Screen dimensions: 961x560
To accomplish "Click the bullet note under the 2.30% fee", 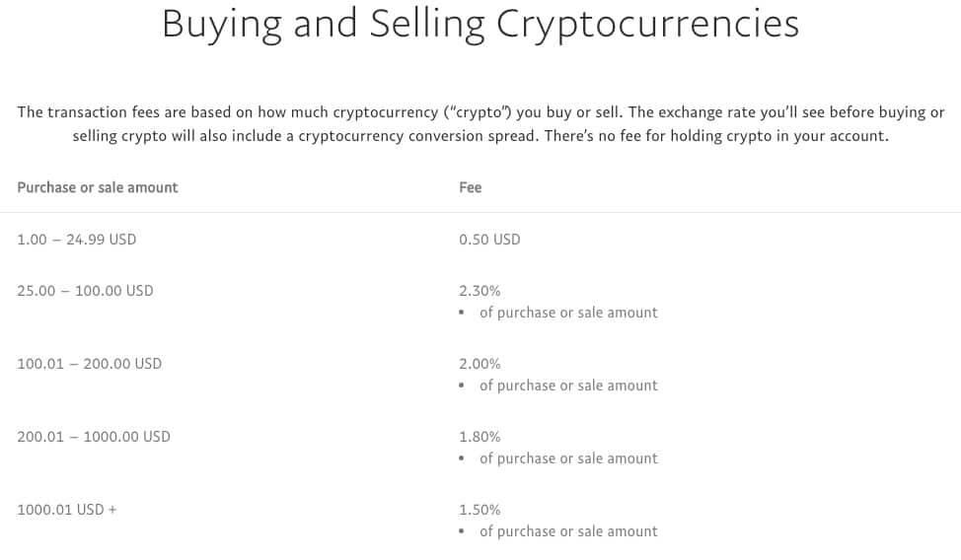I will coord(568,313).
